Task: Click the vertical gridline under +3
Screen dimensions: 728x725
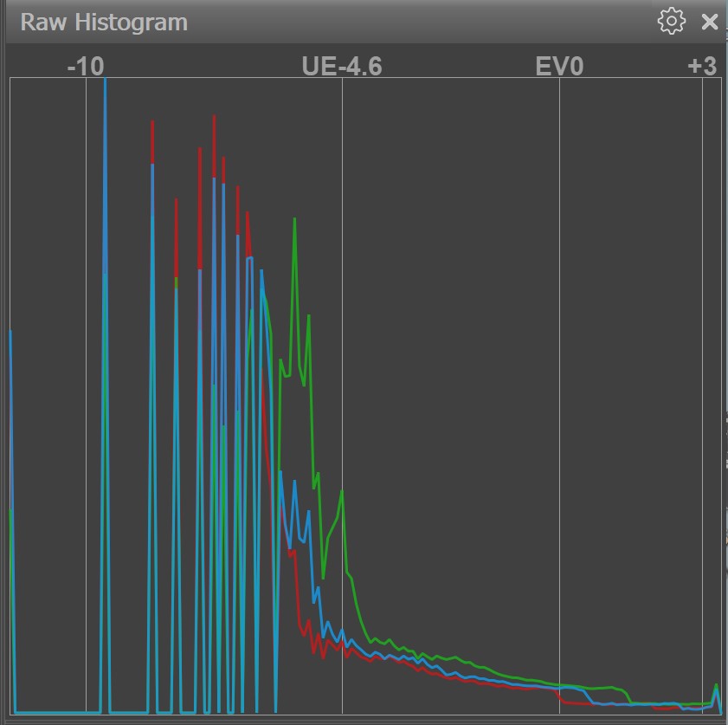Action: pos(702,346)
